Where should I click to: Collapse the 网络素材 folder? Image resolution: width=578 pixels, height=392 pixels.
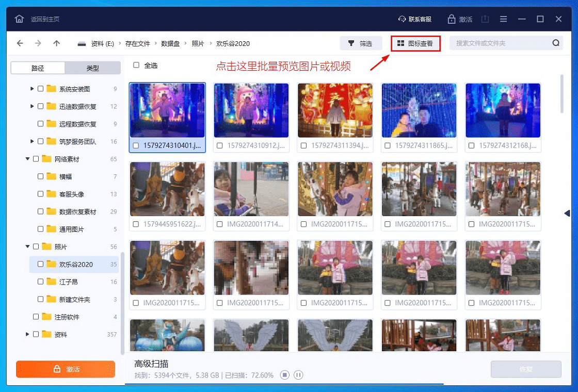click(27, 159)
